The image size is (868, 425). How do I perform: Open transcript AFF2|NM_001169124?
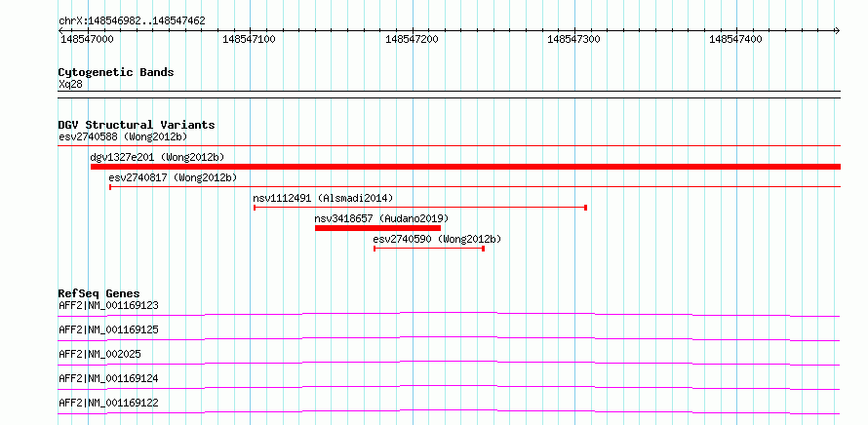coord(108,378)
